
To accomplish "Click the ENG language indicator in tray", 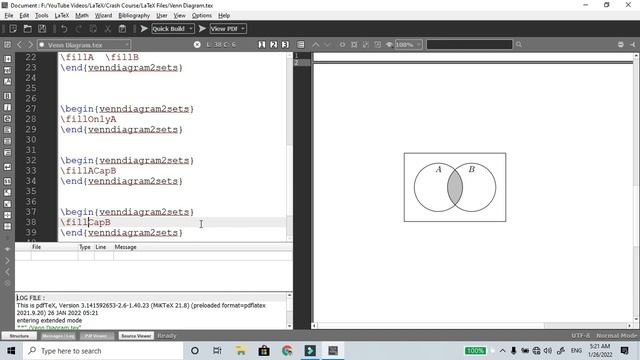I will click(x=576, y=351).
